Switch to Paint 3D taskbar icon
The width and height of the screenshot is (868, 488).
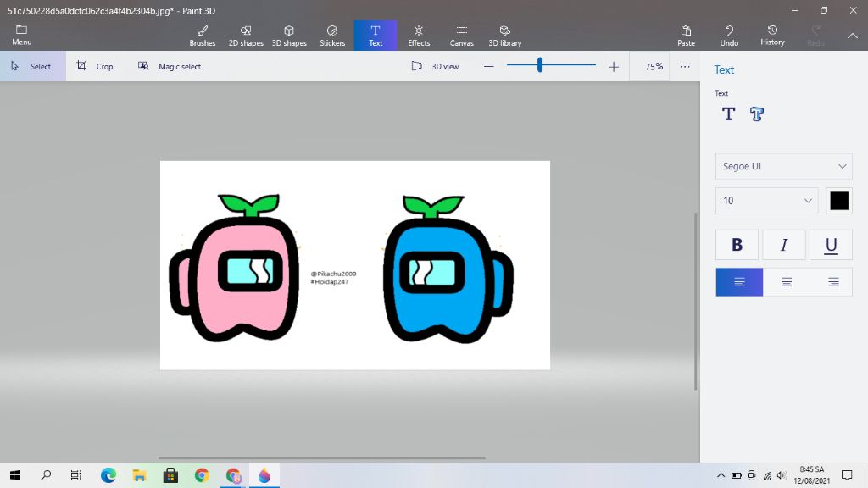click(x=264, y=475)
